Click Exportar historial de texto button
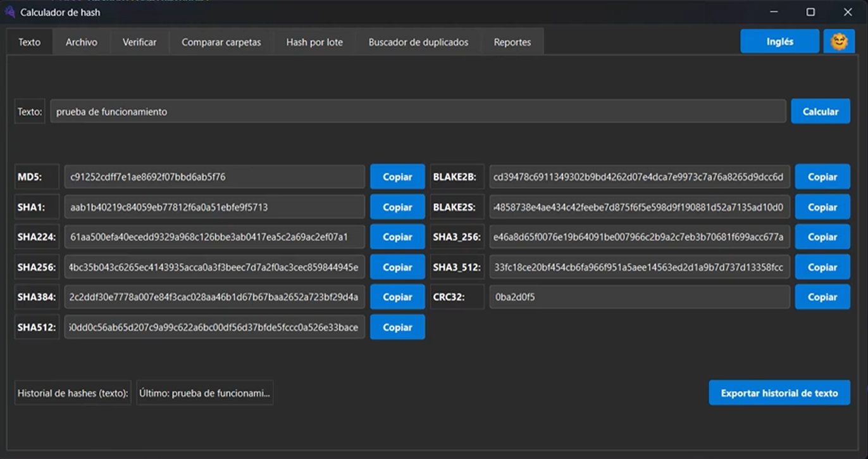The image size is (868, 459). pyautogui.click(x=779, y=393)
